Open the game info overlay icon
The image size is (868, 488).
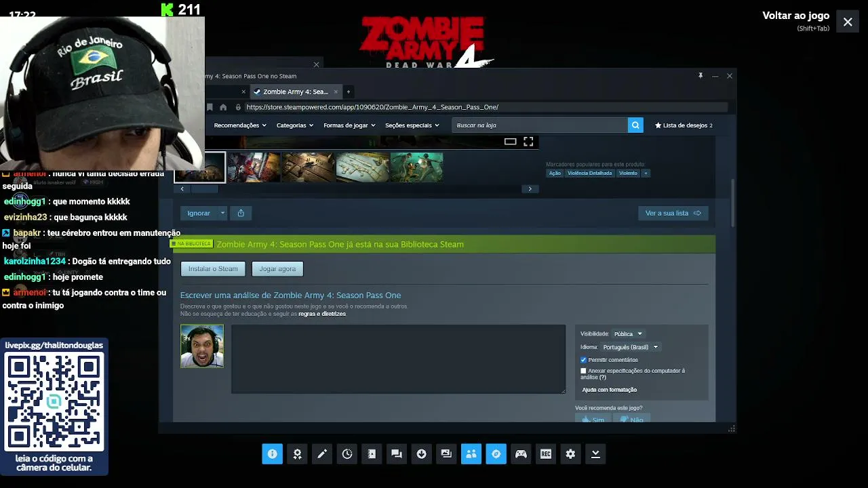(272, 454)
